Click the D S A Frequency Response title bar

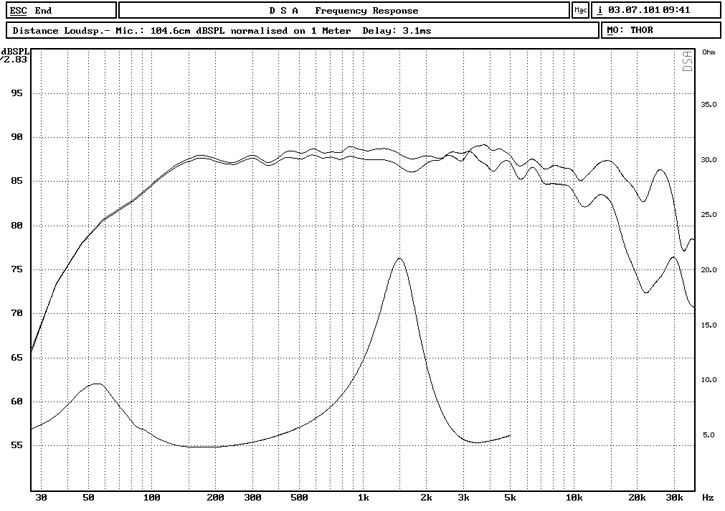coord(344,10)
